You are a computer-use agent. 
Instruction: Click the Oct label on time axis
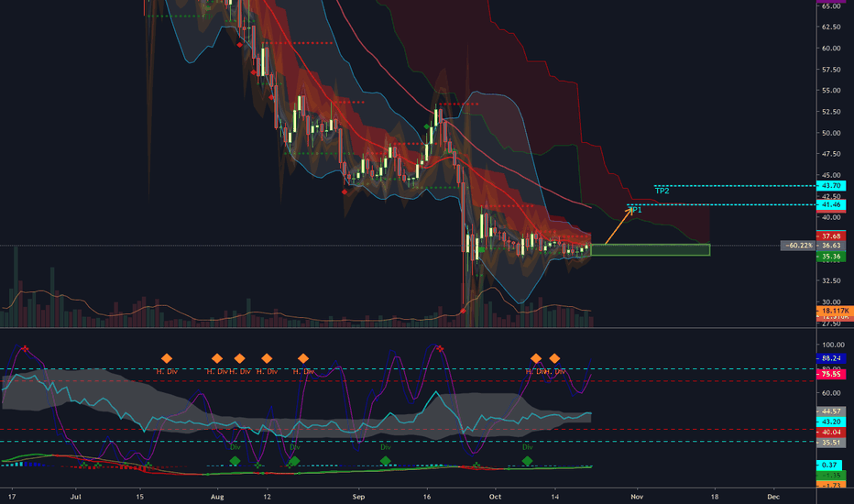(x=495, y=497)
